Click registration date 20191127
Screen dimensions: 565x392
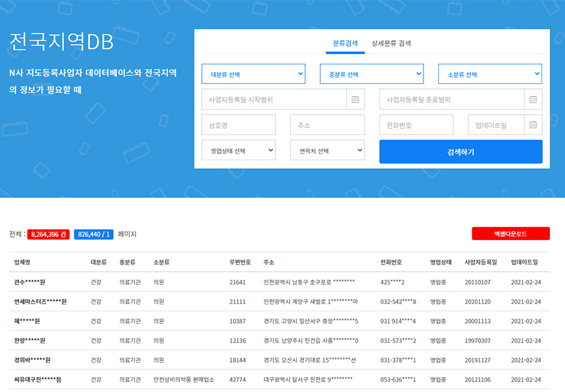pyautogui.click(x=477, y=360)
